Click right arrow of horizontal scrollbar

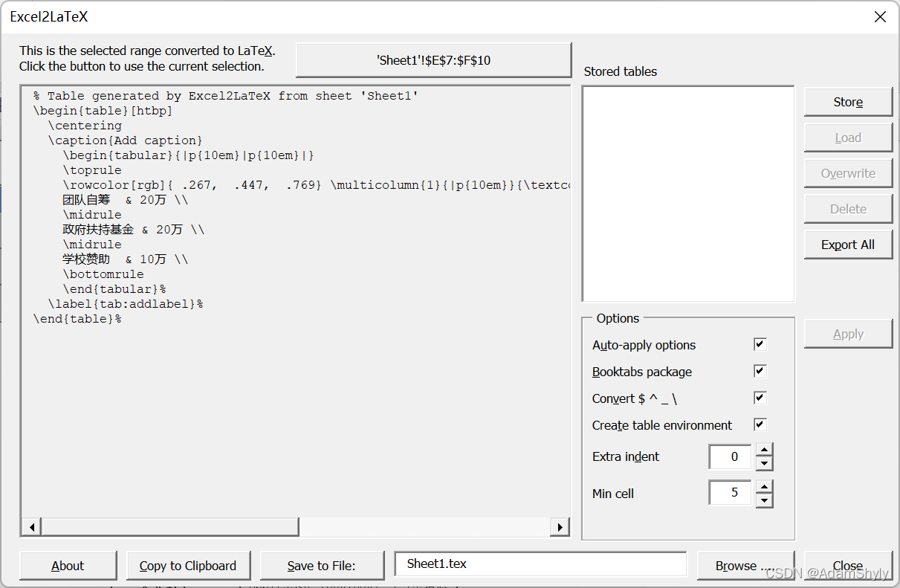click(x=560, y=527)
